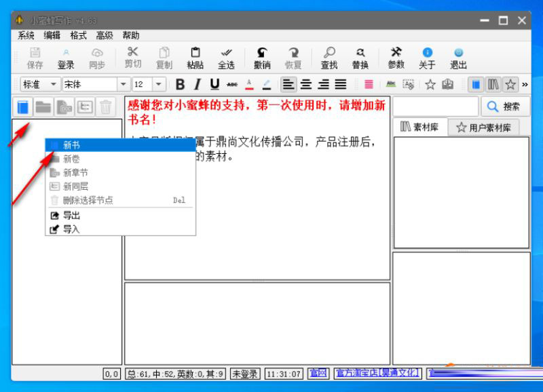Open the 官网 link in status bar
The height and width of the screenshot is (392, 543).
tap(318, 373)
